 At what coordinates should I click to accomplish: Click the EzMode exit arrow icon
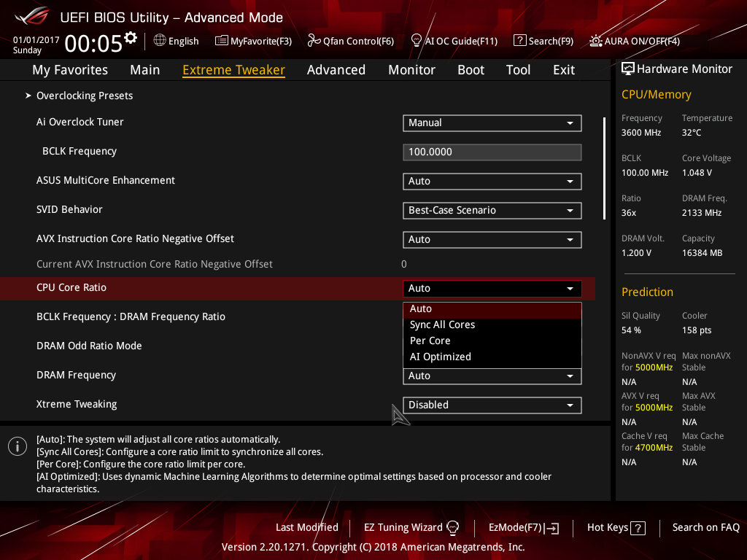[552, 528]
